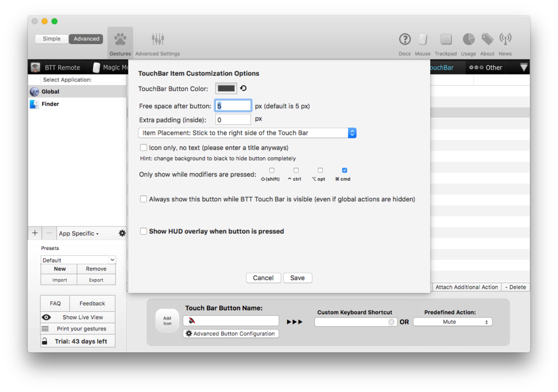Select Global in application list
Screen dimensions: 558x392
tap(77, 92)
